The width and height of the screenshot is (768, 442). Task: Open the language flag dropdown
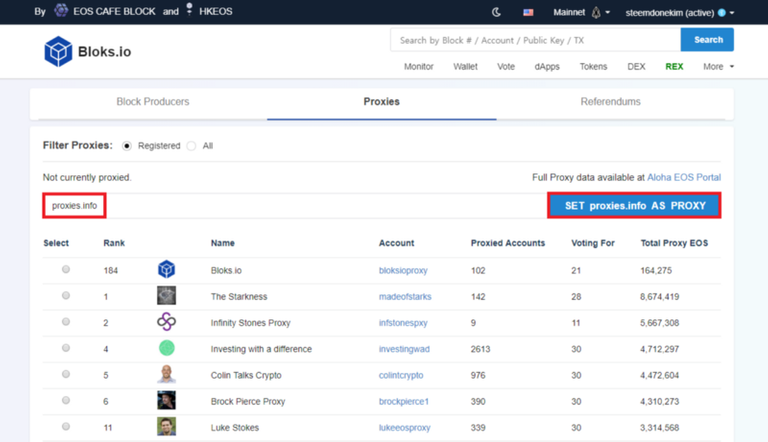tap(528, 12)
